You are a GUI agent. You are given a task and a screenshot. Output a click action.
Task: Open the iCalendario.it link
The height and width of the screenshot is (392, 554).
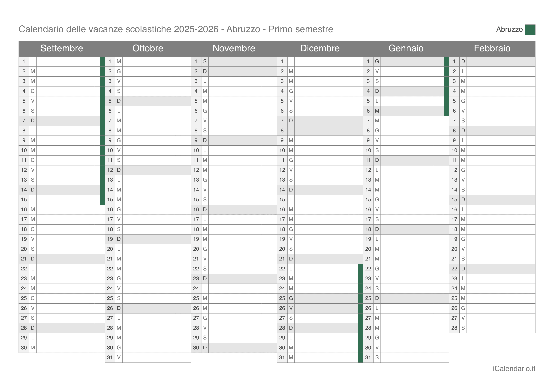pyautogui.click(x=514, y=369)
